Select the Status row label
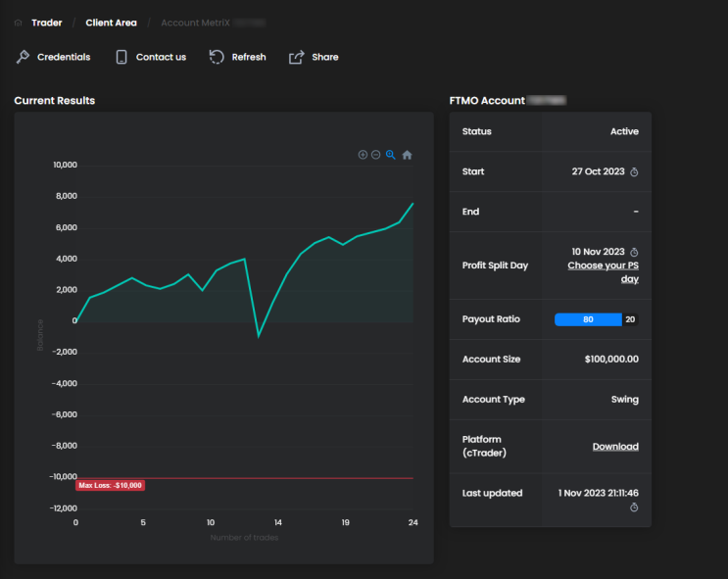 [x=476, y=131]
